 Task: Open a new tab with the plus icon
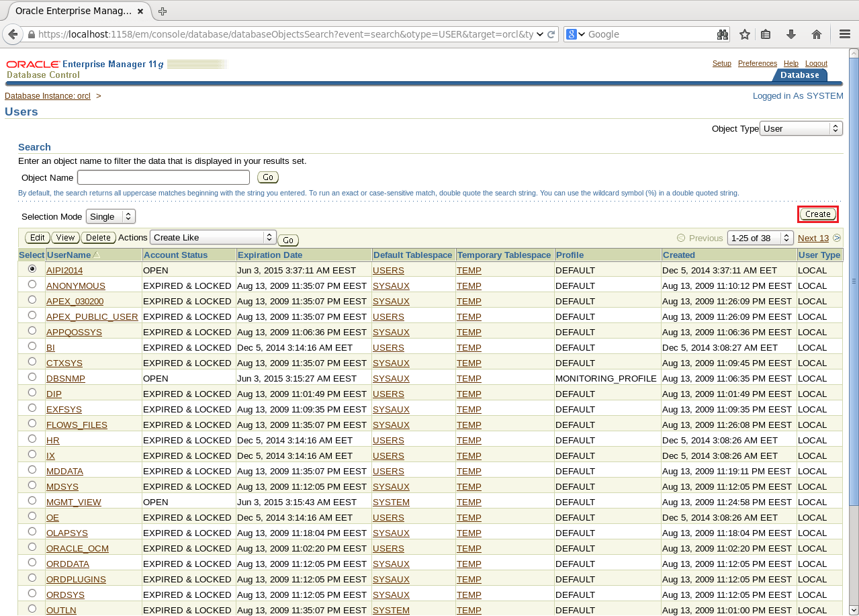click(x=163, y=11)
